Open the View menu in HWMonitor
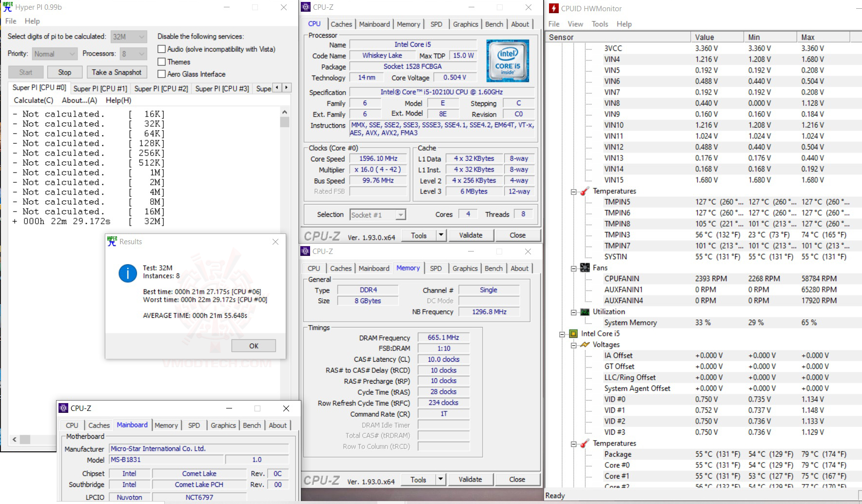The image size is (862, 504). (x=575, y=23)
